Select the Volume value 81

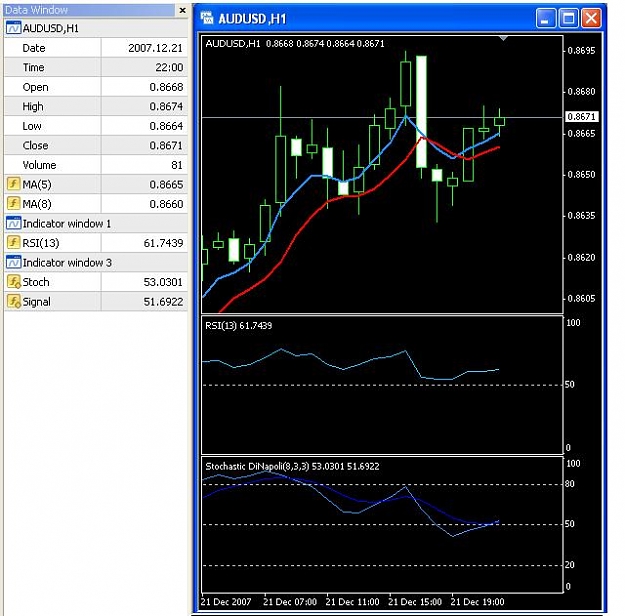[x=177, y=165]
